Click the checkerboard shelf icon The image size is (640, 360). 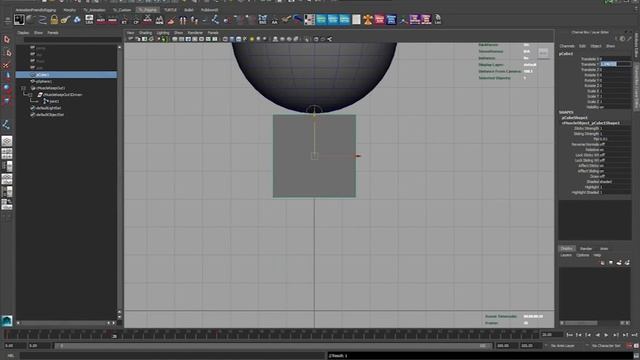click(x=309, y=19)
